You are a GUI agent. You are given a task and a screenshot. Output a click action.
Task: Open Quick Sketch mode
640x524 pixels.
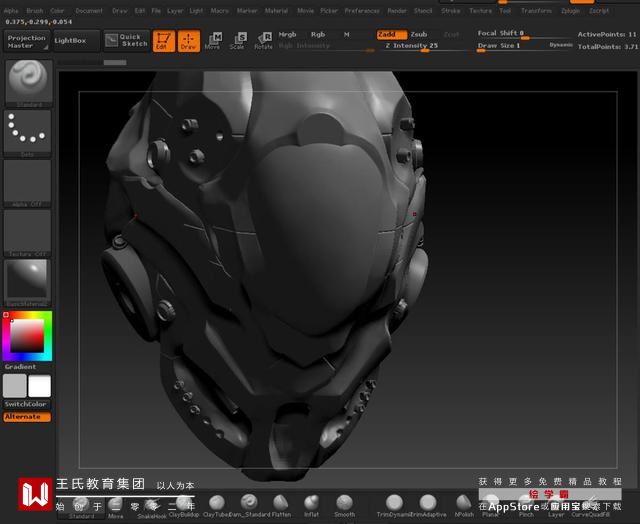point(125,41)
